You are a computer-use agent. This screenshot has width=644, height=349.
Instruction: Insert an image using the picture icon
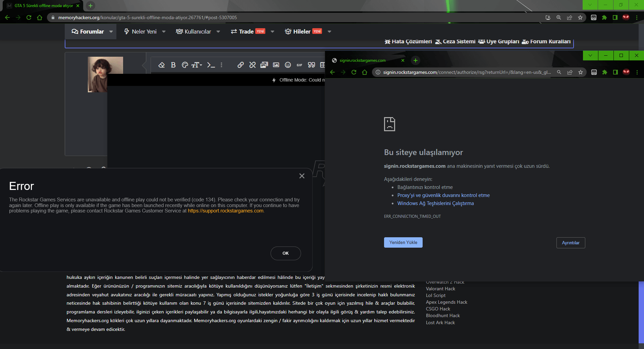276,65
